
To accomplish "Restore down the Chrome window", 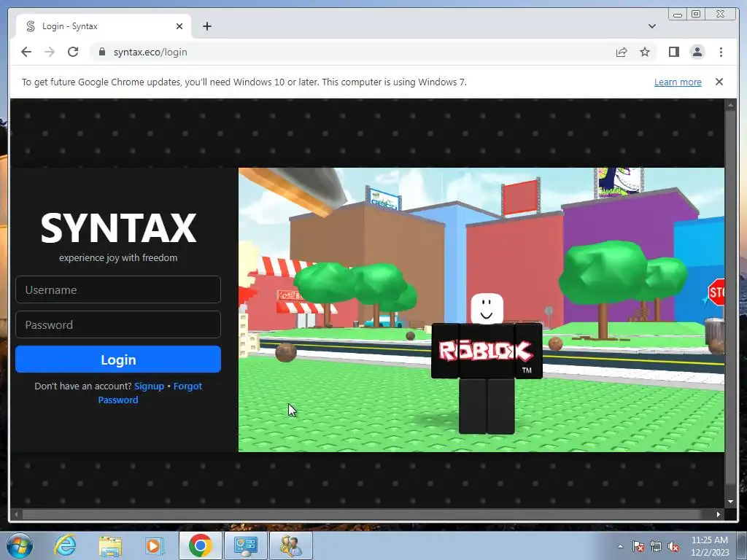I will [696, 15].
